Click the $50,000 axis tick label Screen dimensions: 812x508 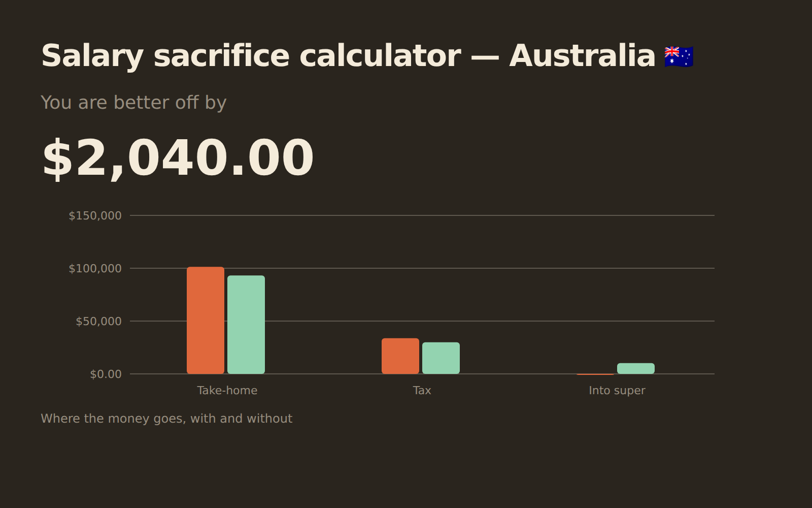click(99, 321)
